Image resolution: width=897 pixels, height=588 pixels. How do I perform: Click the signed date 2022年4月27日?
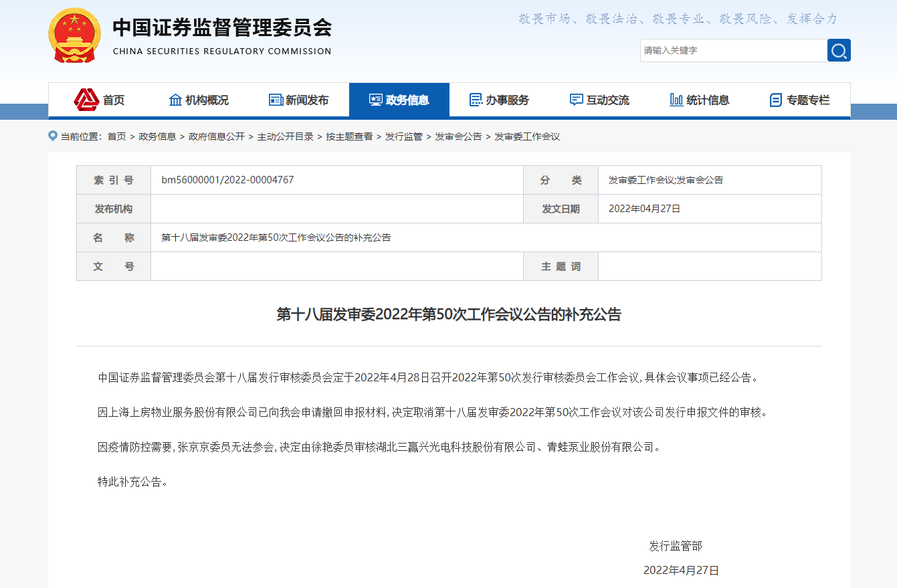(681, 571)
